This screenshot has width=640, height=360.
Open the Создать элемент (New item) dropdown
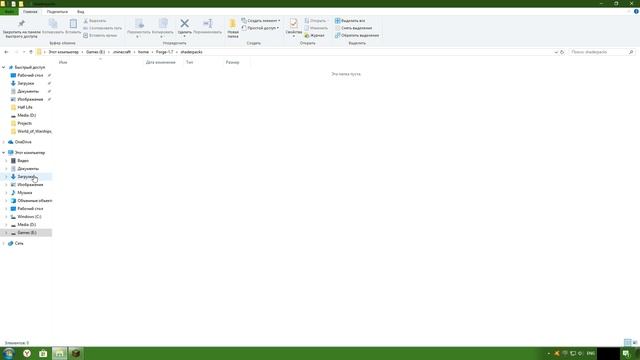261,20
